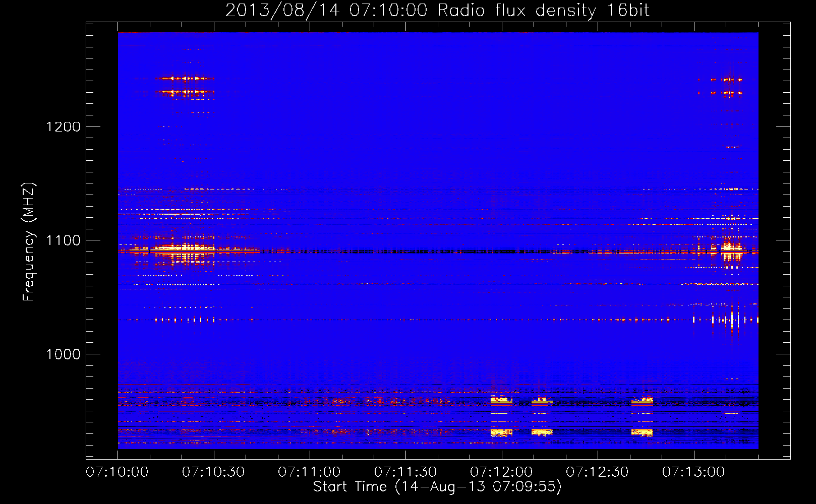The height and width of the screenshot is (504, 816).
Task: Click the 07:11:30 time tick label
Action: coord(405,472)
